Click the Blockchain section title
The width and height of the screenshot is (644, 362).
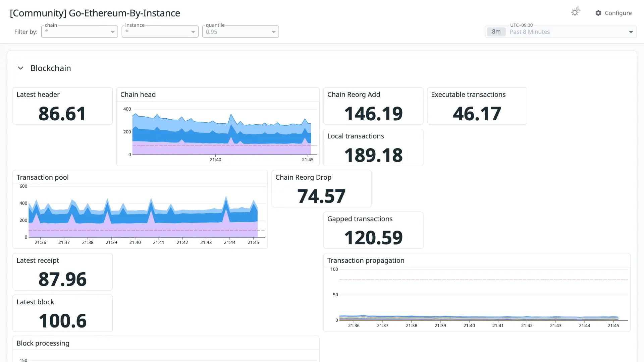[51, 68]
